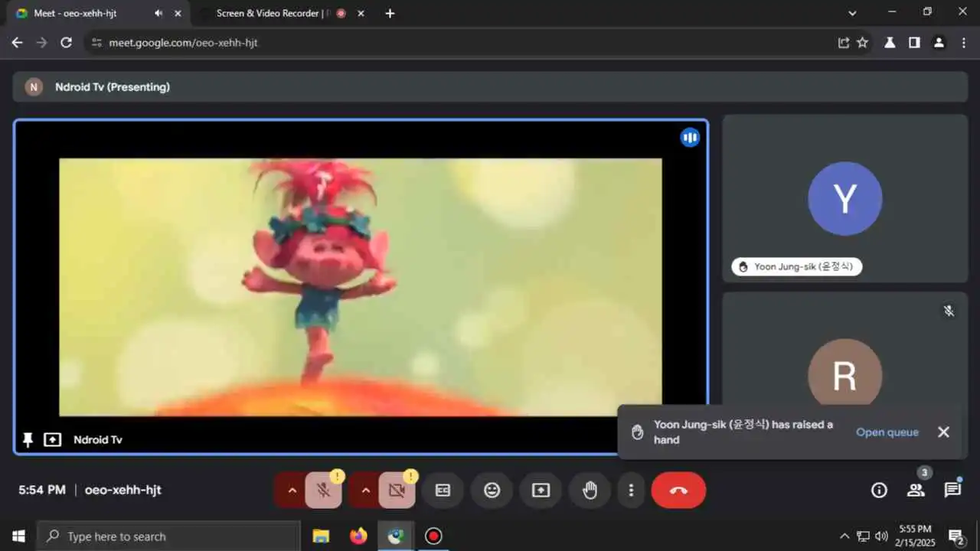
Task: Go forward in the browser
Action: [x=41, y=43]
